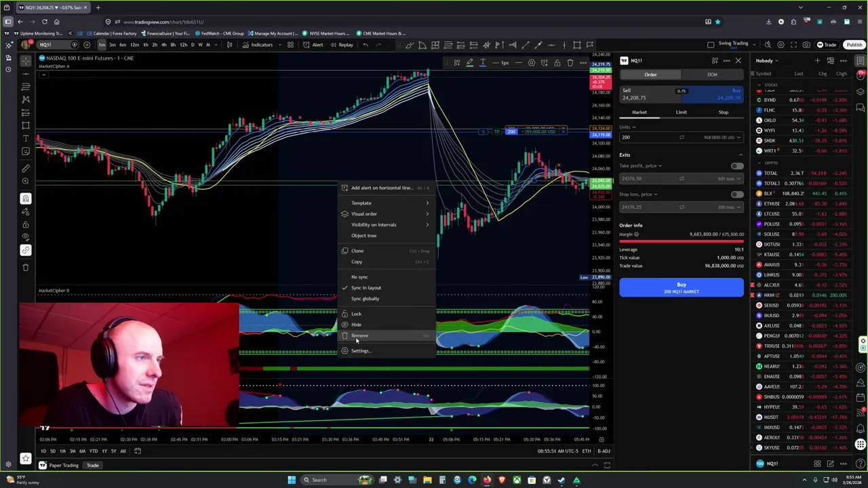This screenshot has height=488, width=868.
Task: Open Settings... from the context menu
Action: coord(387,350)
